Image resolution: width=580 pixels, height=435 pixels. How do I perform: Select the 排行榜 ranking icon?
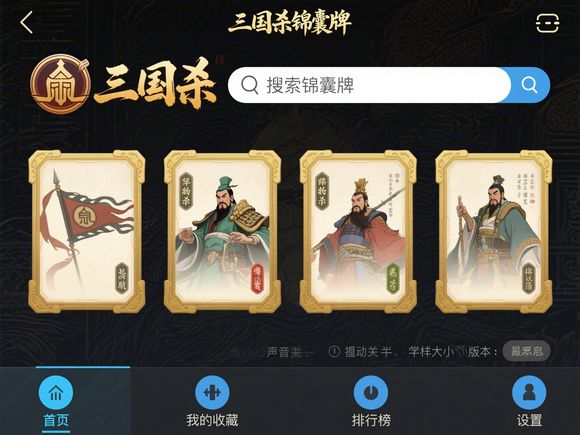371,392
